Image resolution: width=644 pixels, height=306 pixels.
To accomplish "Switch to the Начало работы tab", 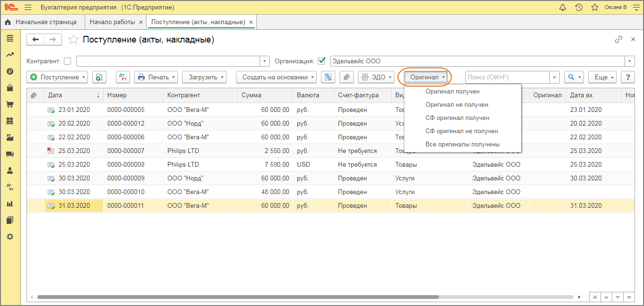I will [x=112, y=22].
